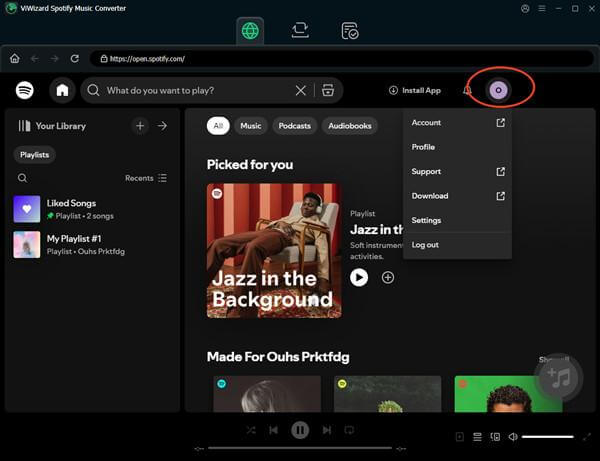Mute with the volume speaker icon
Image resolution: width=600 pixels, height=461 pixels.
click(x=513, y=437)
